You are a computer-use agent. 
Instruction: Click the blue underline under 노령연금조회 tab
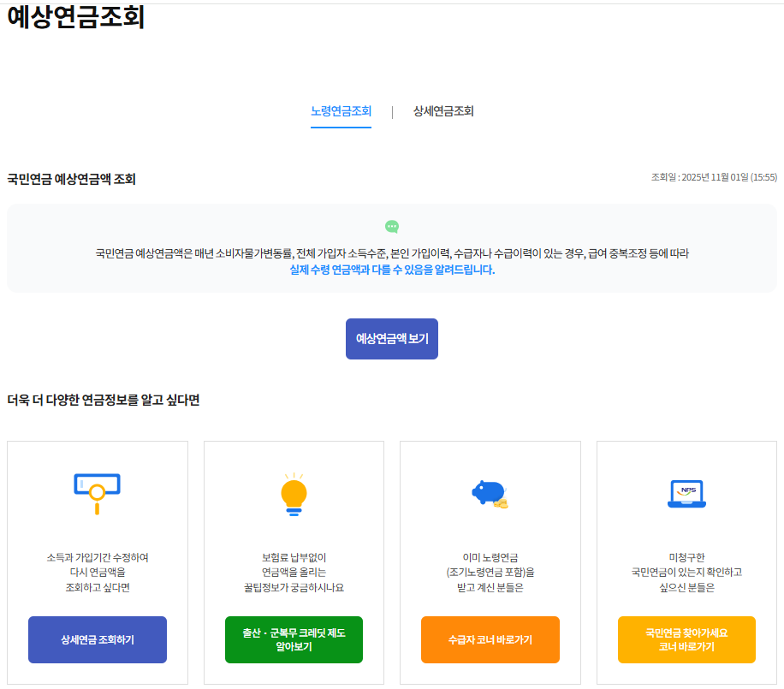coord(341,127)
